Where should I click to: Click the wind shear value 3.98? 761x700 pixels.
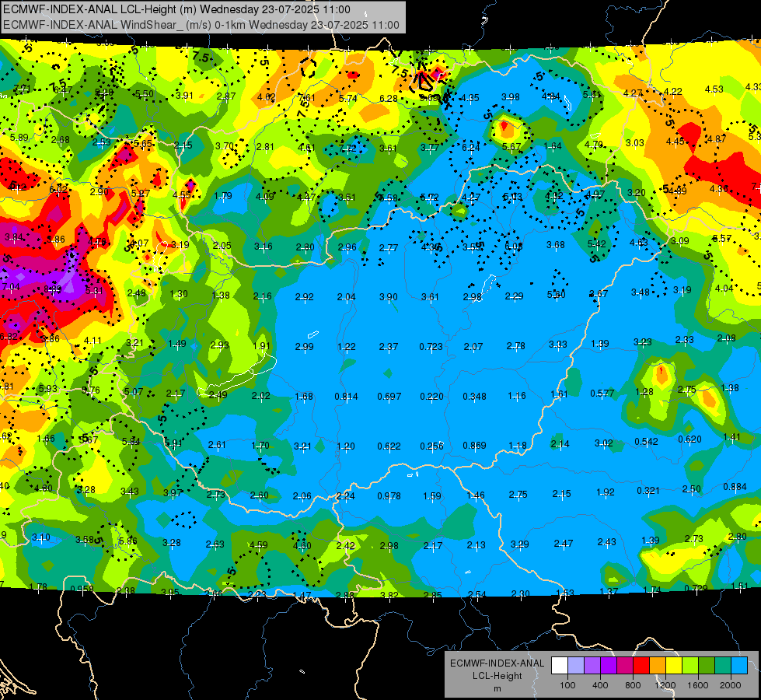[511, 98]
